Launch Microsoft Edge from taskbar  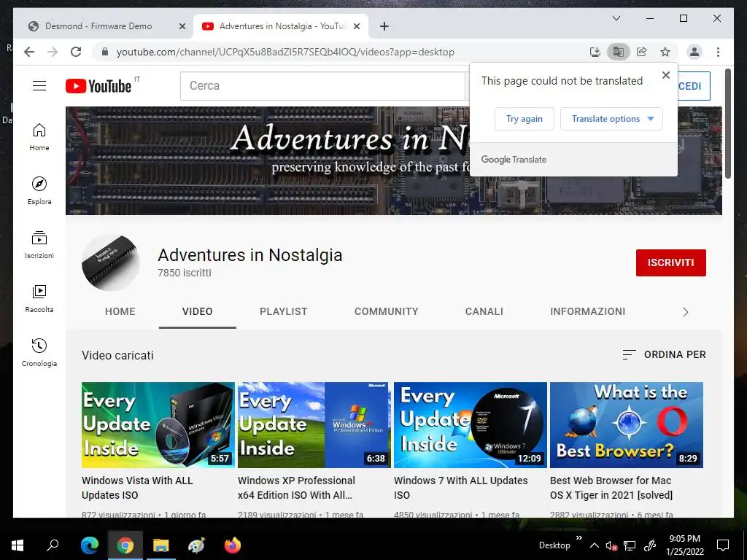90,545
